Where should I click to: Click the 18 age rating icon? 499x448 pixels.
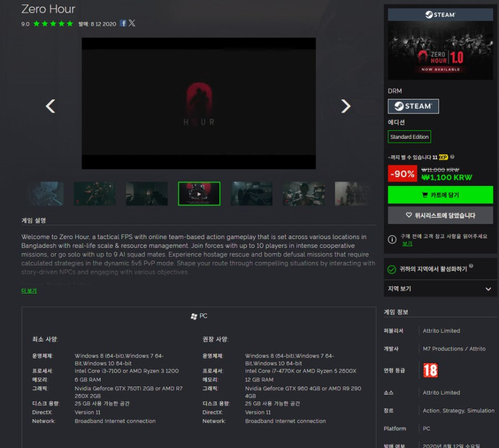430,370
